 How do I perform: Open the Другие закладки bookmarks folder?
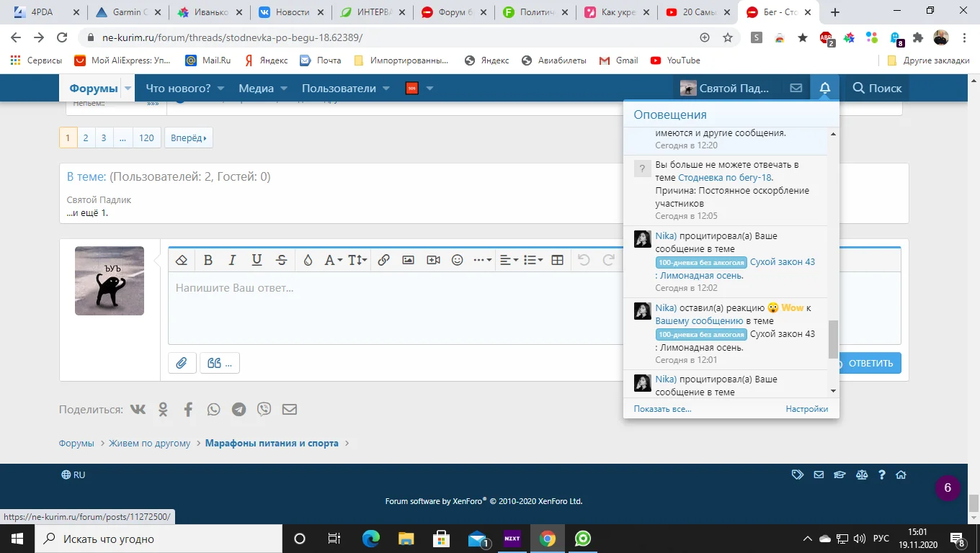(x=928, y=60)
